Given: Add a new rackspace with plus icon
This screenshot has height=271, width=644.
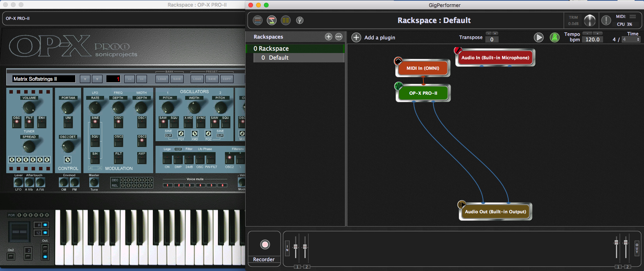Looking at the screenshot, I should pos(329,37).
